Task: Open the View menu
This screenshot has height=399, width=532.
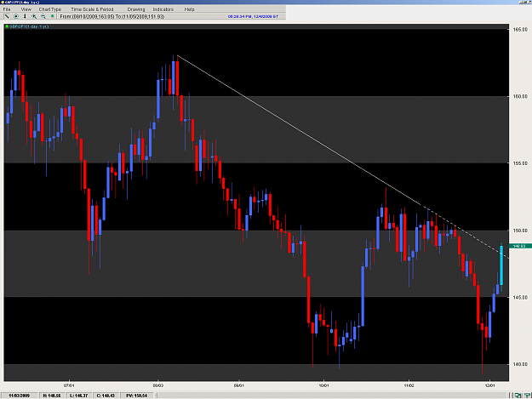Action: point(26,9)
